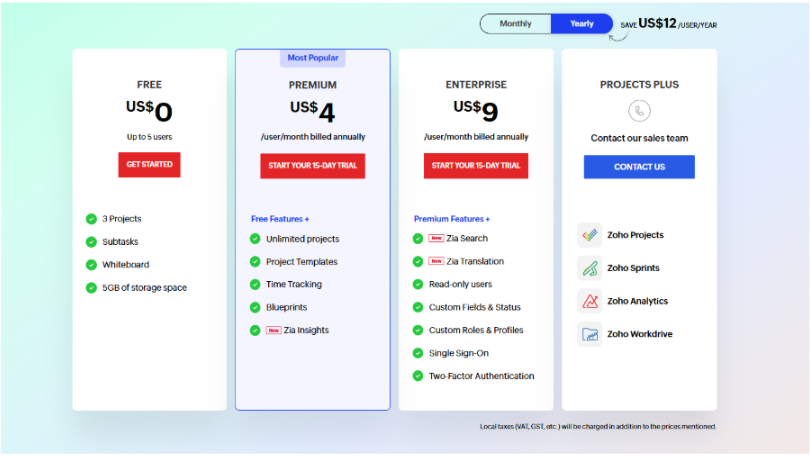Click CONTACT US for Projects Plus
Image resolution: width=810 pixels, height=457 pixels.
coord(639,167)
